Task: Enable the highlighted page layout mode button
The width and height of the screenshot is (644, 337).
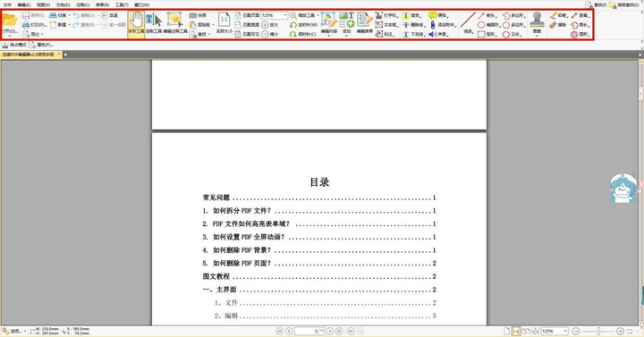Action: [516, 331]
